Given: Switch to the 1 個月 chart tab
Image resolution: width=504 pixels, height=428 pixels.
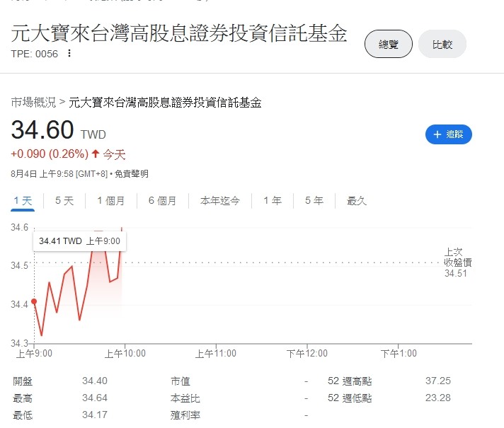Looking at the screenshot, I should tap(111, 201).
